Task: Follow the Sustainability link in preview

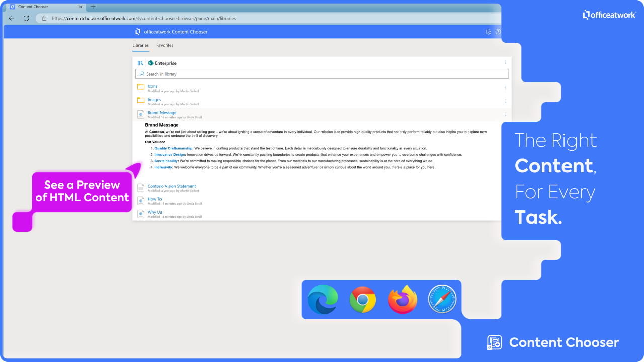Action: coord(166,161)
